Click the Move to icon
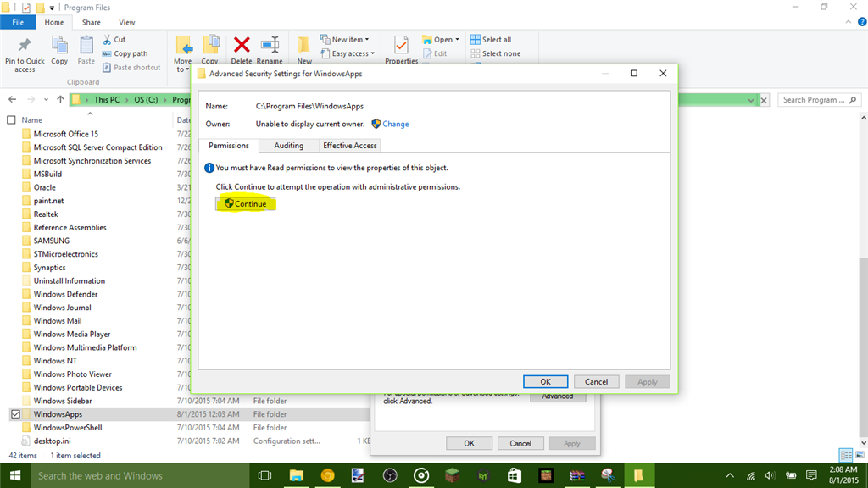The height and width of the screenshot is (488, 868). click(183, 46)
